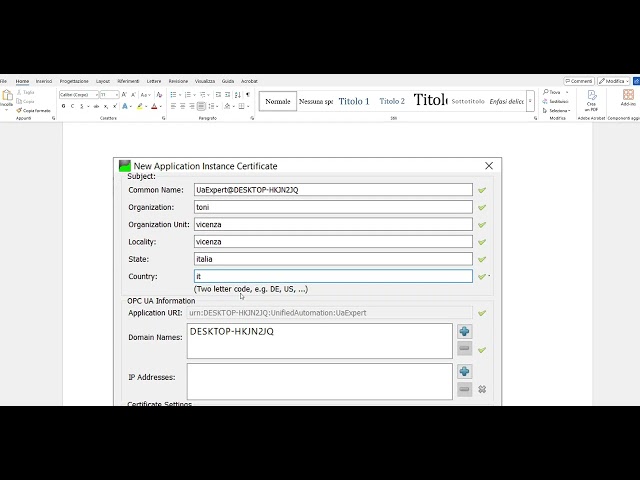This screenshot has height=480, width=640.
Task: Decrease font size icon
Action: coord(133,95)
